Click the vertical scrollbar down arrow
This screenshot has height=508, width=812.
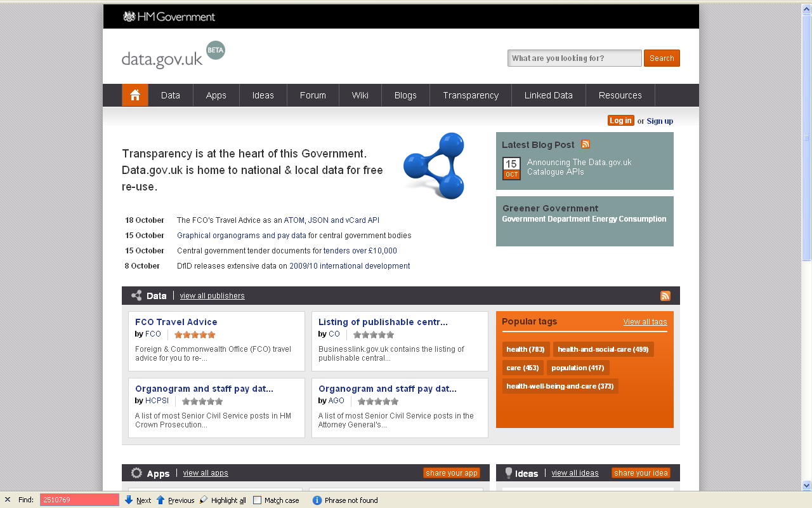807,486
